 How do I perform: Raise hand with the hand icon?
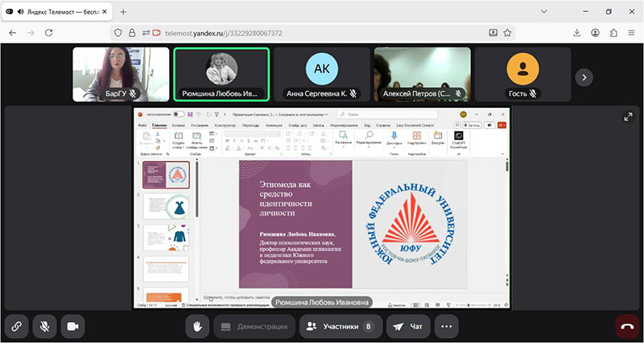(195, 326)
